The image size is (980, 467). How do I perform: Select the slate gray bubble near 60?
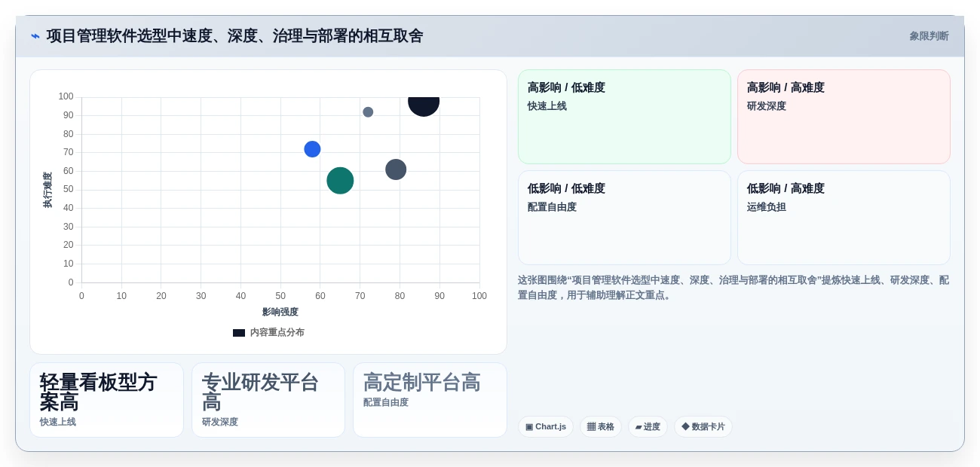[396, 169]
